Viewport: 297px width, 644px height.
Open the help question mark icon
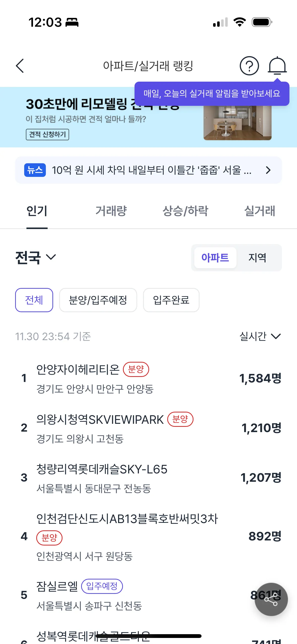[x=249, y=66]
